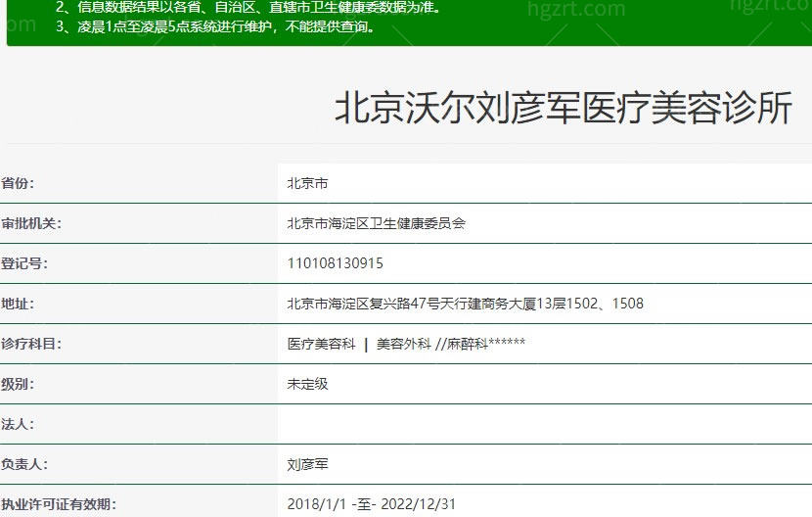Click the 地址 field label
The width and height of the screenshot is (812, 517).
tap(17, 304)
